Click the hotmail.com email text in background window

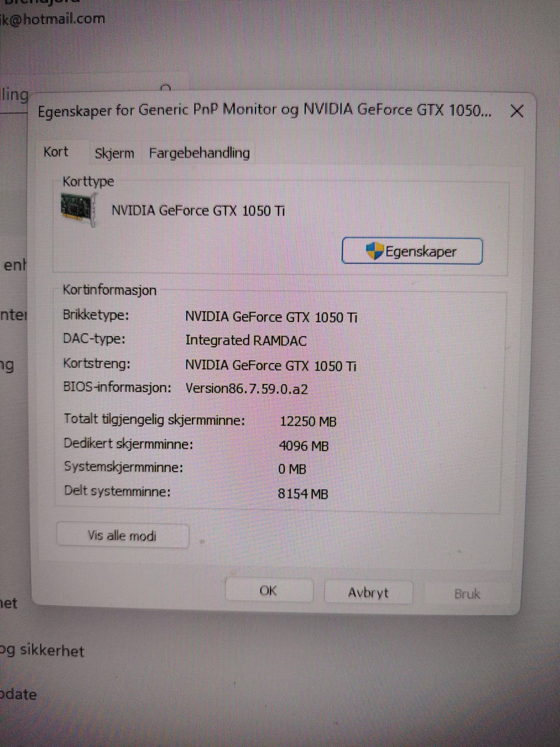pyautogui.click(x=54, y=19)
